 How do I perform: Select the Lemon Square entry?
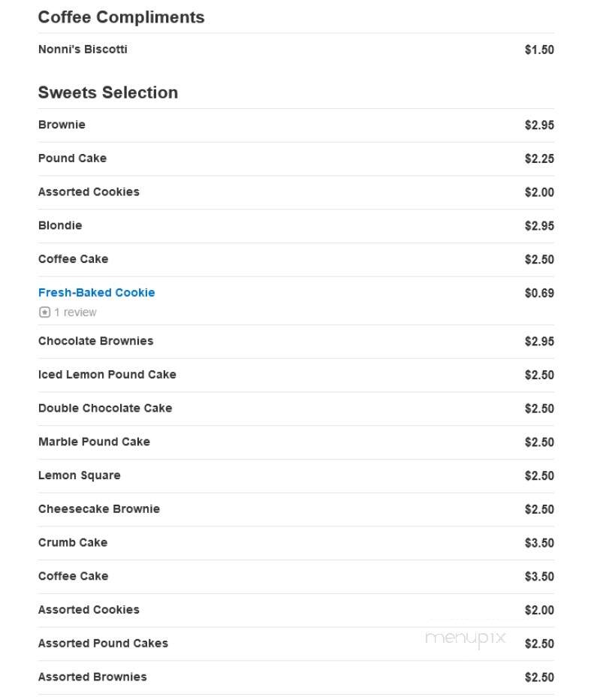click(80, 475)
